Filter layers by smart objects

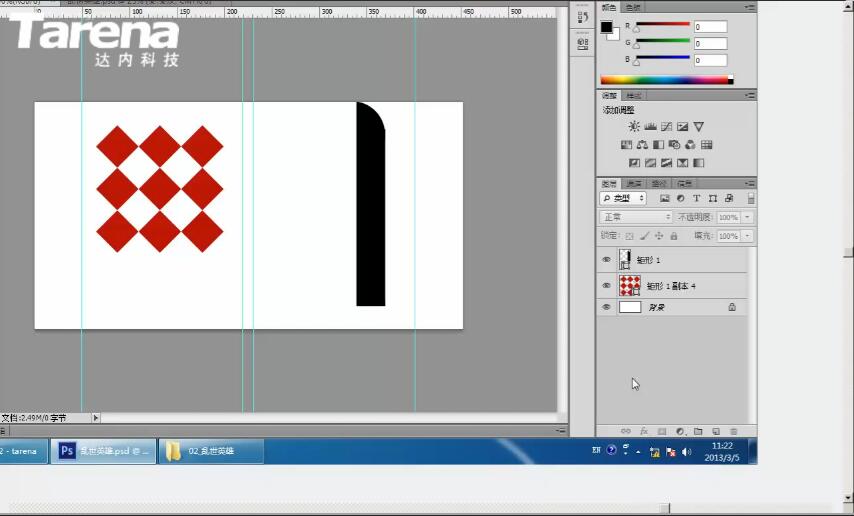(729, 198)
